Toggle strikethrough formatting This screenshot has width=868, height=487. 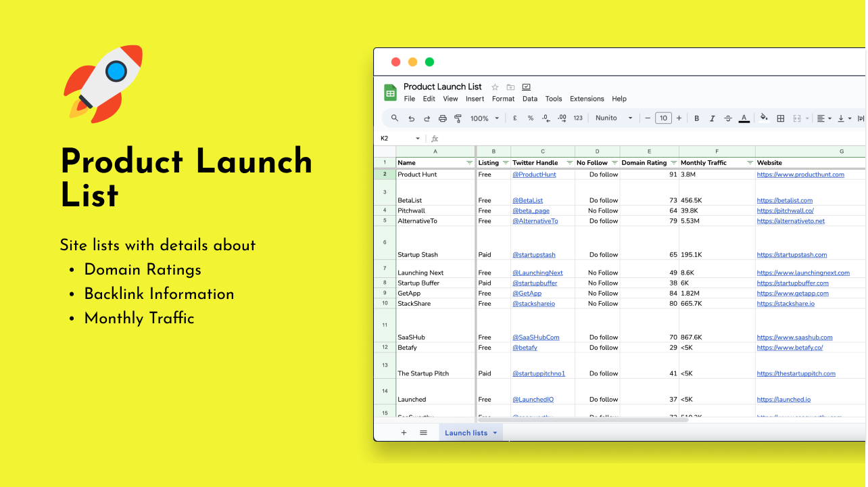[x=728, y=118]
